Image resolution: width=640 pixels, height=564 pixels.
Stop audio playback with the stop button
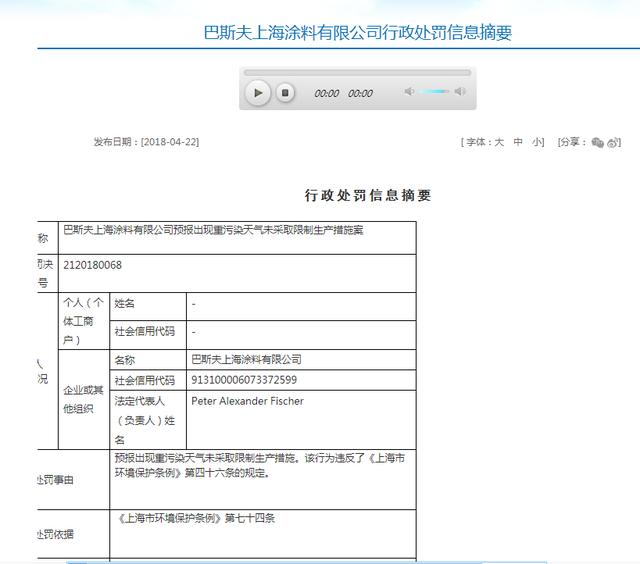tap(285, 93)
